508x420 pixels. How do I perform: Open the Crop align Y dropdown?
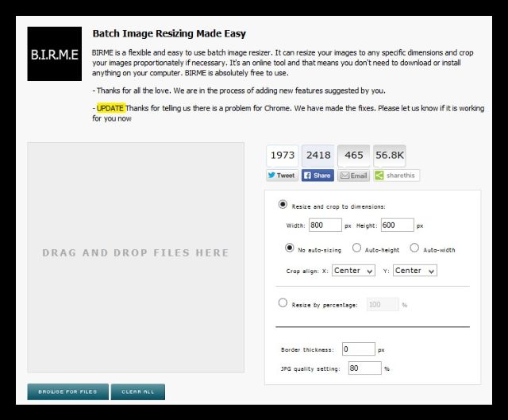415,271
